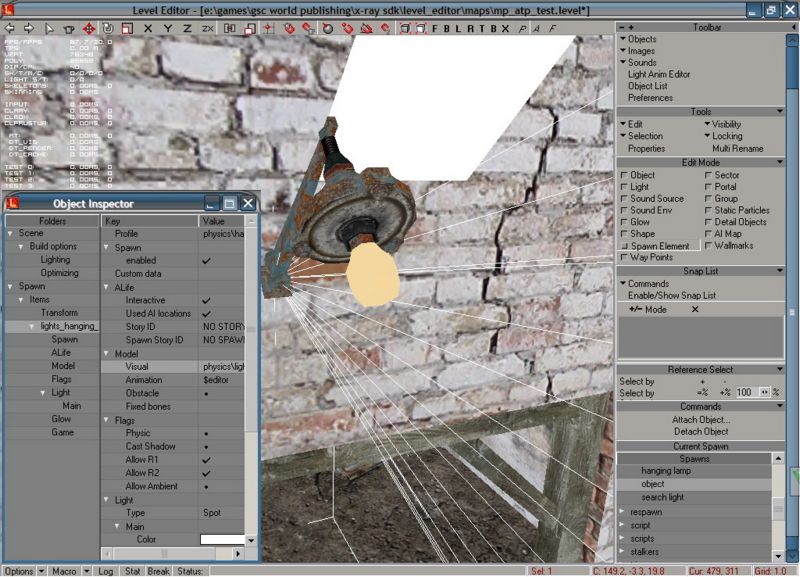Click the zoom extents box icon
The height and width of the screenshot is (577, 800).
(x=405, y=29)
